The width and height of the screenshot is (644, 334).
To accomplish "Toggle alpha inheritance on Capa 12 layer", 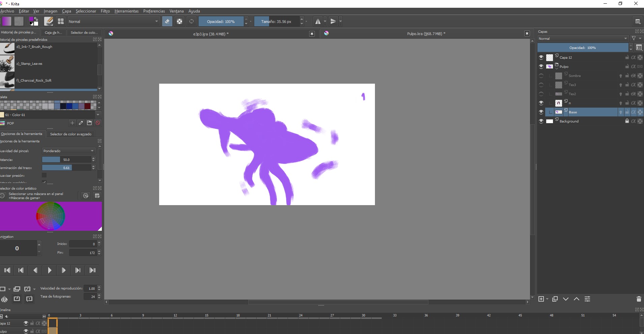I will click(x=634, y=57).
